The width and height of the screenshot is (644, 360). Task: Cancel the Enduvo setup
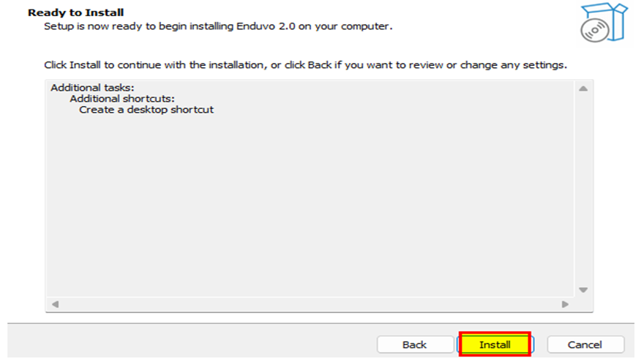[x=585, y=345]
